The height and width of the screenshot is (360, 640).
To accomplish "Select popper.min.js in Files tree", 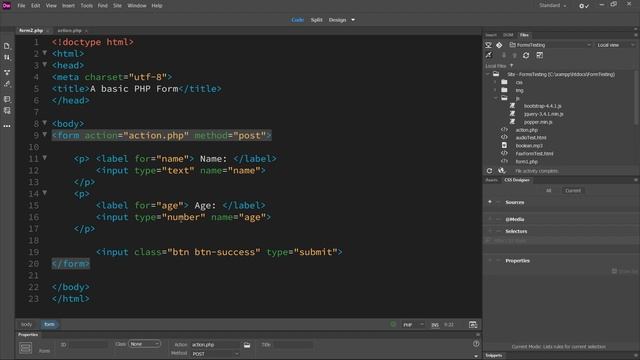I will (x=538, y=122).
